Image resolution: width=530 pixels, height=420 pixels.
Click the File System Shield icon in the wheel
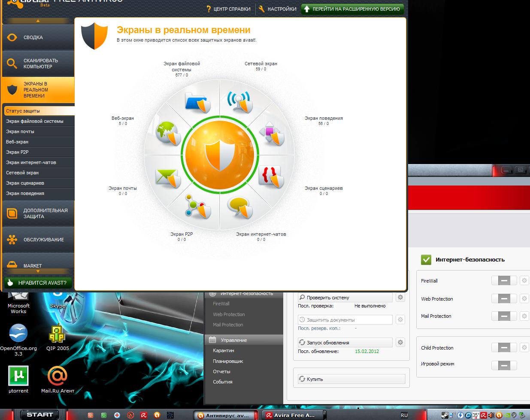click(x=197, y=102)
